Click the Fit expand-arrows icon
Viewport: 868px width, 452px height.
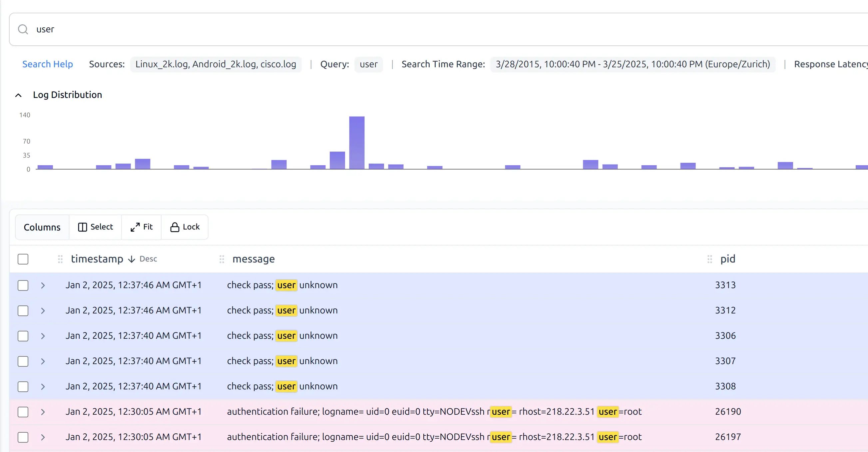(135, 227)
